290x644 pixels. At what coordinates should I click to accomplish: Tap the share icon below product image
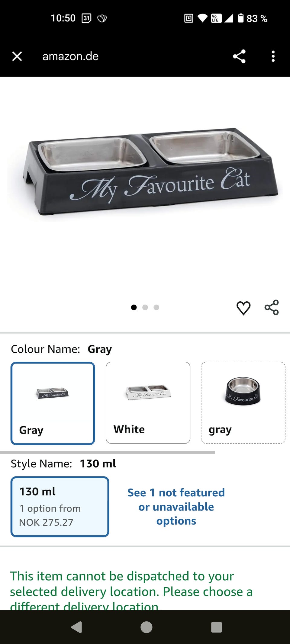tap(272, 307)
